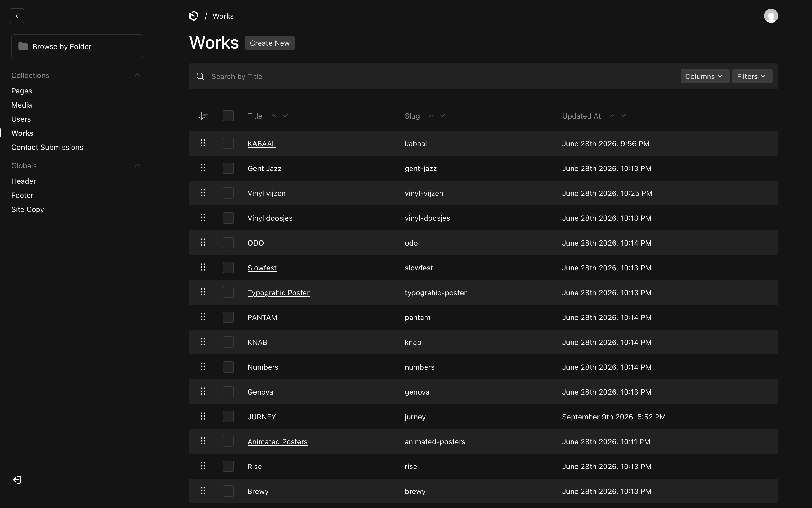Viewport: 812px width, 508px height.
Task: Click the 'vinyl-doosjes' slug cell
Action: pos(427,218)
